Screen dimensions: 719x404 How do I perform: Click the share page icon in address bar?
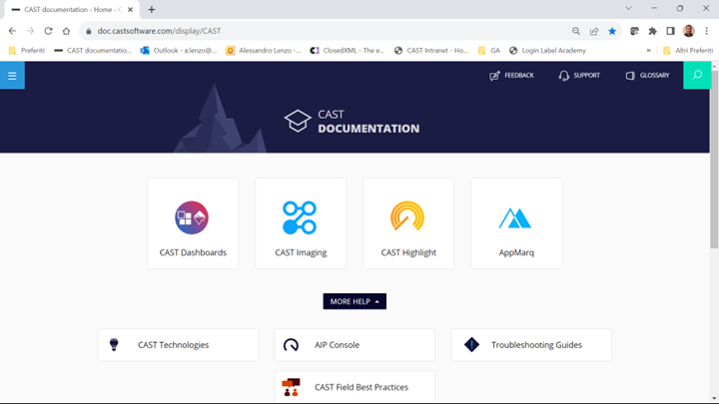(x=594, y=31)
